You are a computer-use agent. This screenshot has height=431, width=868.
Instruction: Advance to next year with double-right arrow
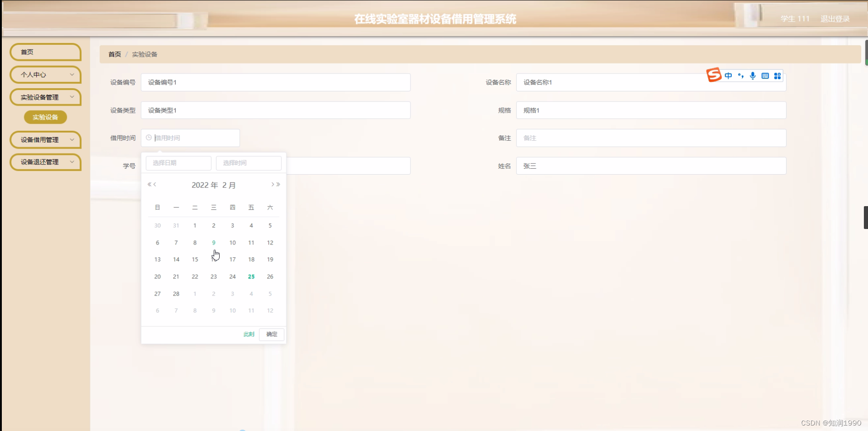pyautogui.click(x=278, y=185)
